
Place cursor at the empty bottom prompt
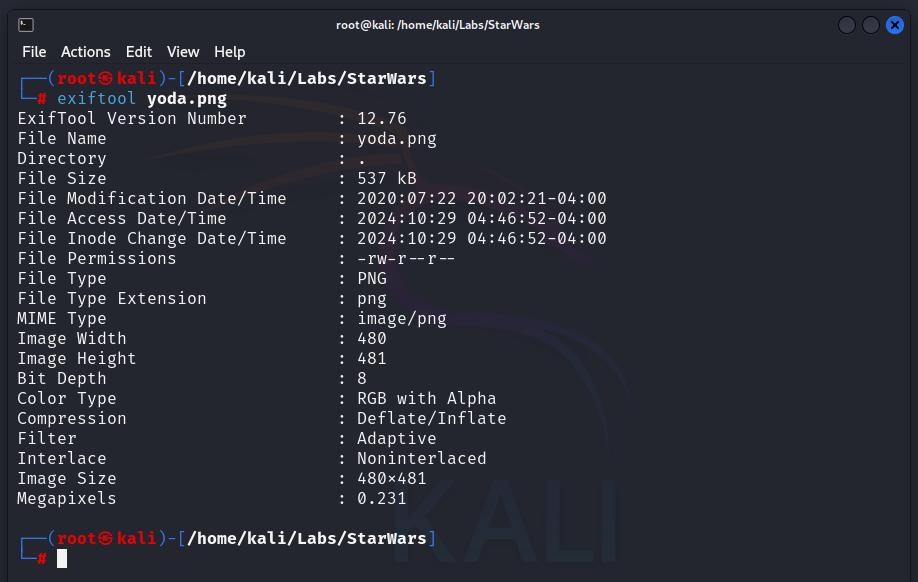pos(62,558)
